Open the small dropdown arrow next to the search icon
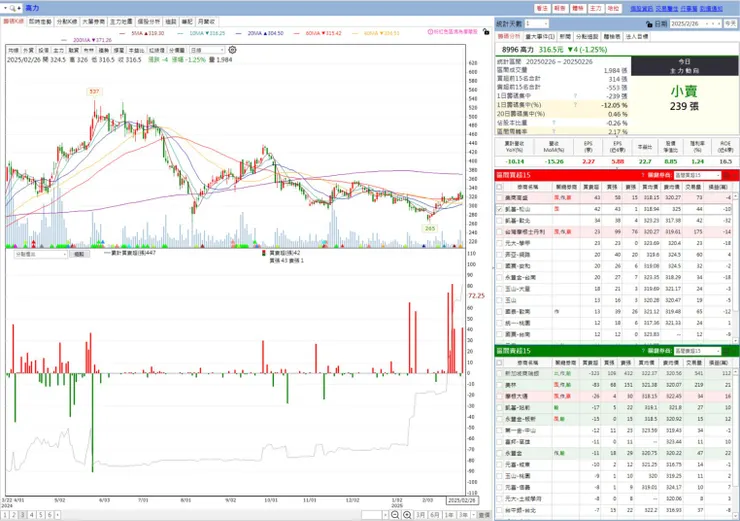Screen dimensions: 740x521 pos(5,8)
